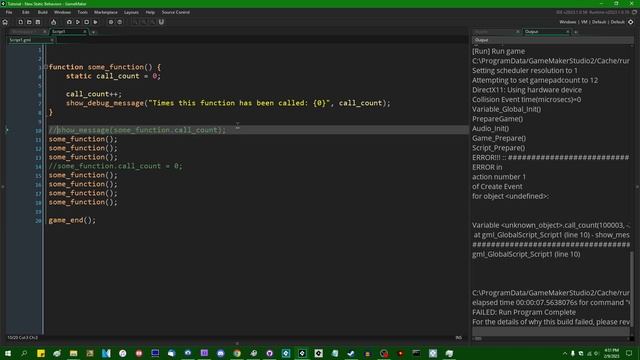Click 'gml_GlobalScript_Script1 (line 10)' output line
Screen dimensions: 640x360
click(x=526, y=254)
